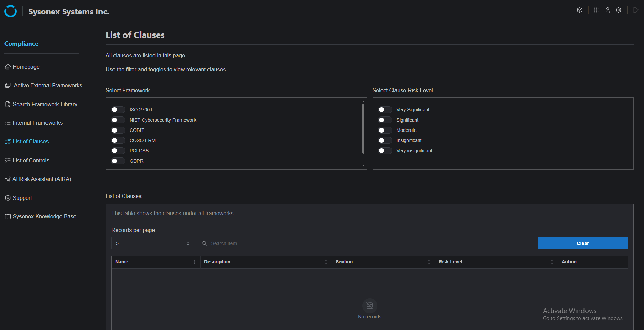Go to Active External Frameworks
Viewport: 644px width, 330px height.
(48, 85)
